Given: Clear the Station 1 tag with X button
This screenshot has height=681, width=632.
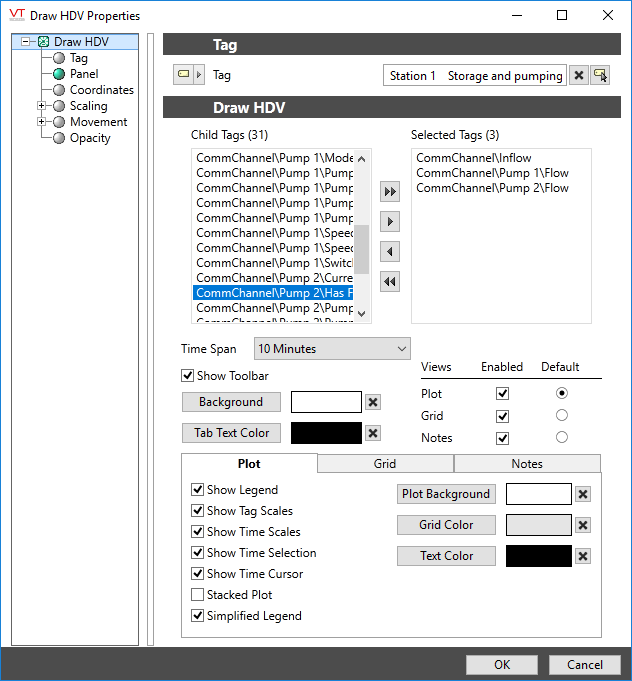Looking at the screenshot, I should pos(579,76).
